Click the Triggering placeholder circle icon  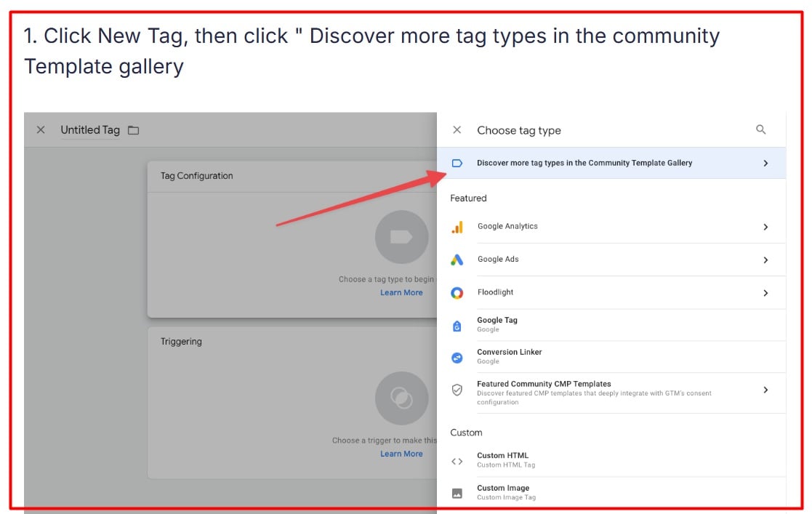click(401, 398)
